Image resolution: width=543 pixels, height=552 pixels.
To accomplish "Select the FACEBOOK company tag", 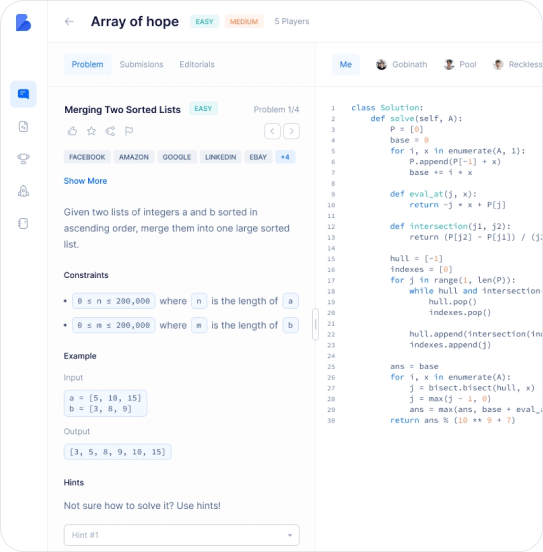I will tap(87, 157).
